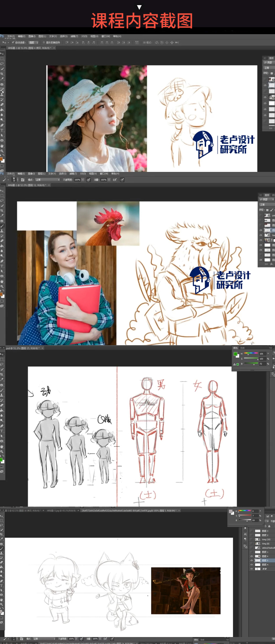The width and height of the screenshot is (275, 644).
Task: Click auto-align layers icon in hat-girl options bar
Action: 137,43
